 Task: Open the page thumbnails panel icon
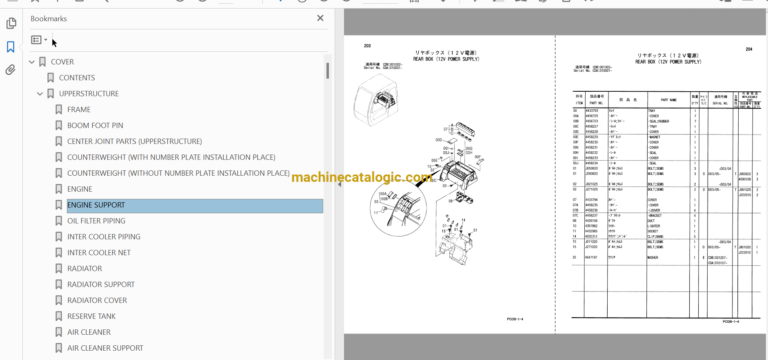click(x=11, y=23)
